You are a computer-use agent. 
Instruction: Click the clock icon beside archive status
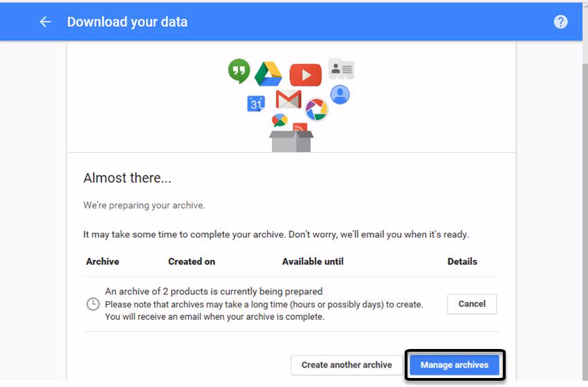[x=93, y=304]
